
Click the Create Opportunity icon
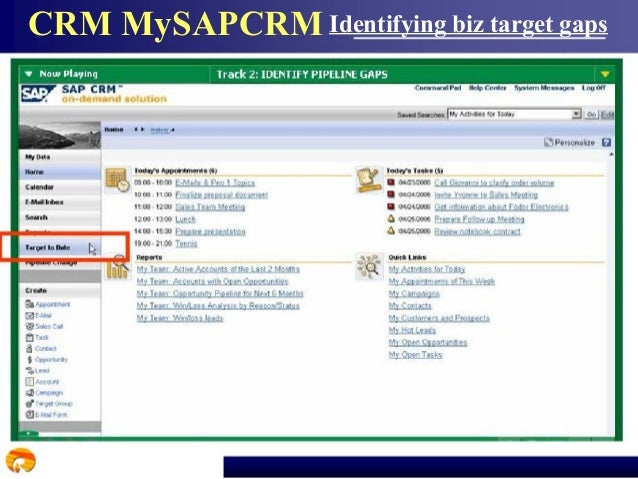[30, 360]
